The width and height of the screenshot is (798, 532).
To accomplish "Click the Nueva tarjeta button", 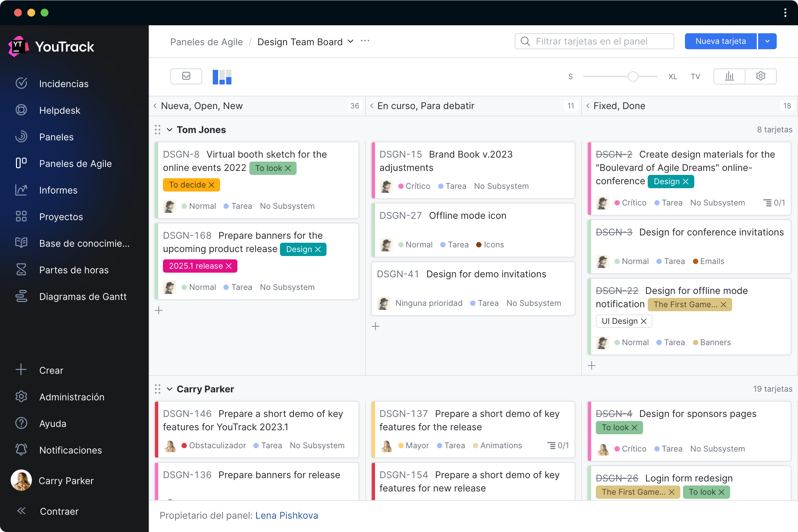I will tap(722, 42).
